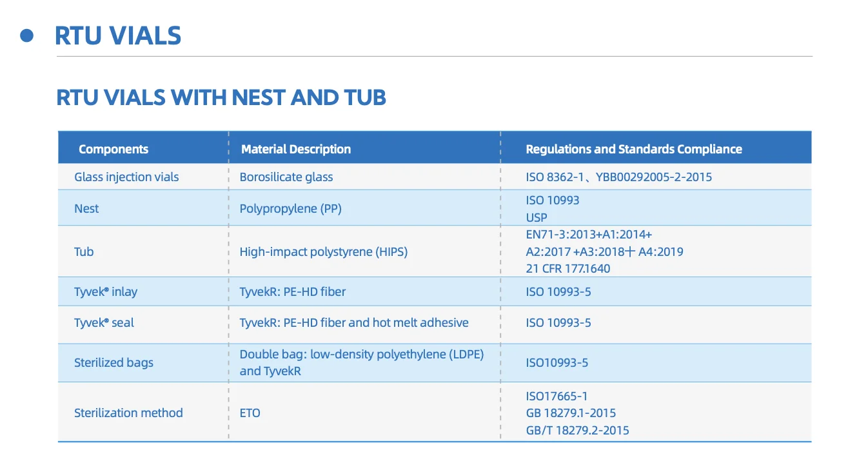Select the Material Description column header

point(296,149)
